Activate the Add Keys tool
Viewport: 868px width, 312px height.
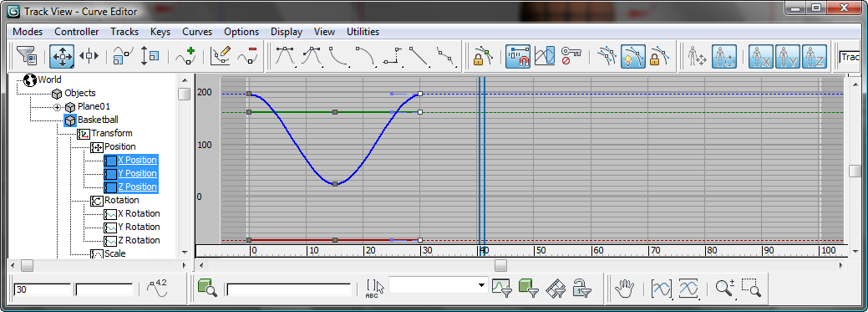coord(186,56)
